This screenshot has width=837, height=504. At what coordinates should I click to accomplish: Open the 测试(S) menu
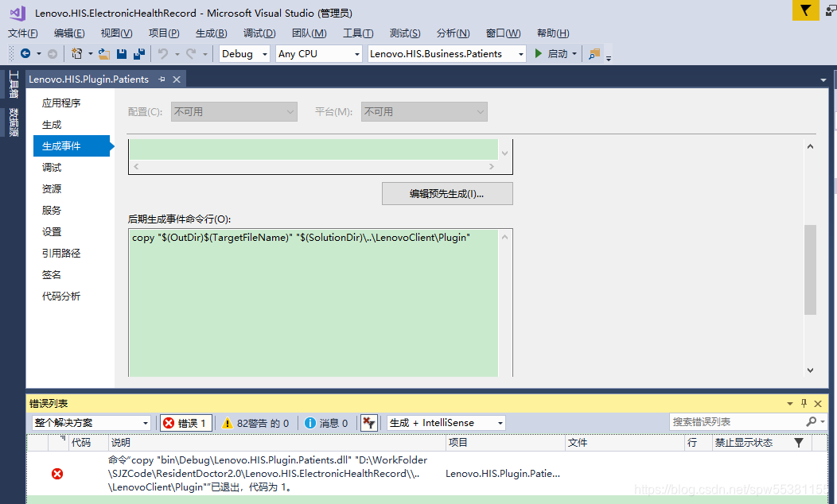(405, 33)
